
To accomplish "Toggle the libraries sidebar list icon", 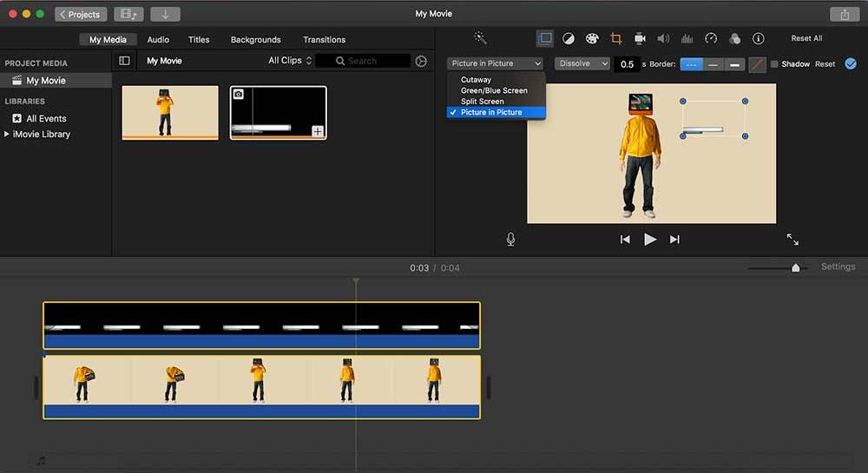I will pos(124,61).
